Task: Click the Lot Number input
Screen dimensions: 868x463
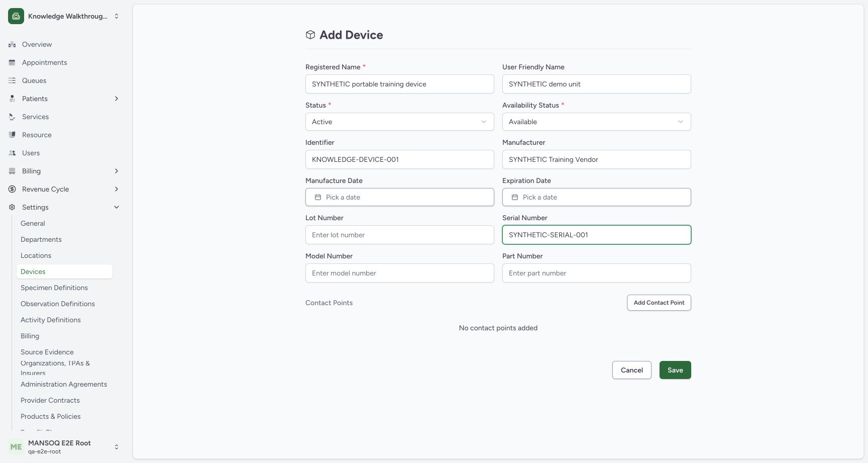Action: 400,235
